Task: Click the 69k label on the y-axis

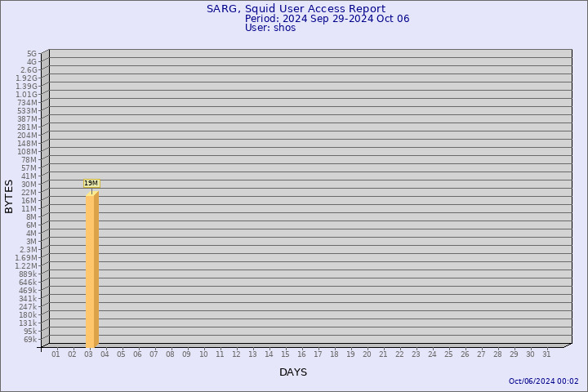Action: click(29, 340)
